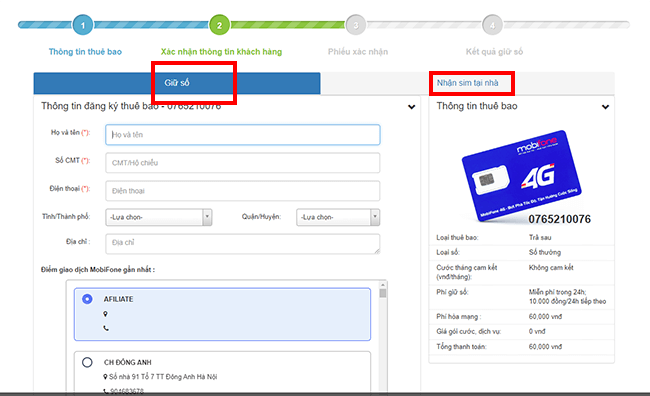This screenshot has width=650, height=396.
Task: Click the store list scrollbar thumb
Action: (x=383, y=293)
